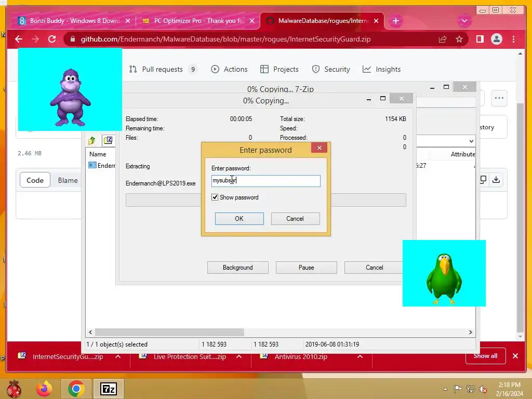Open the GitHub Insights tab
This screenshot has width=532, height=399.
tap(382, 69)
